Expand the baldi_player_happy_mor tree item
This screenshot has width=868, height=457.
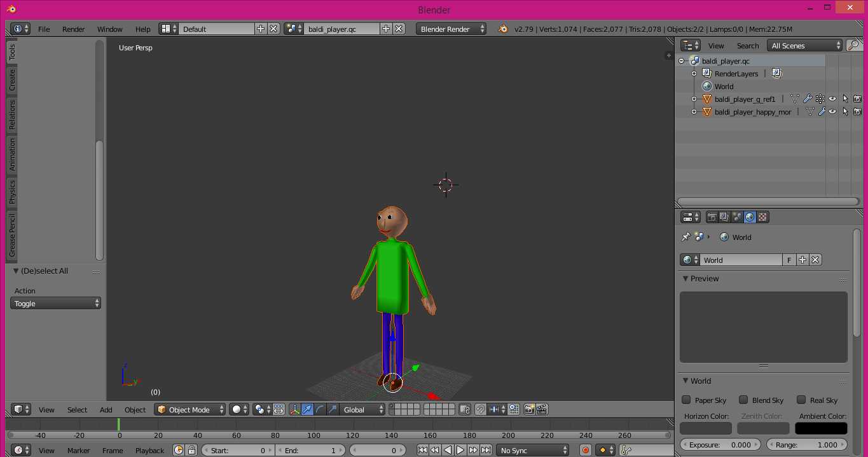tap(694, 112)
